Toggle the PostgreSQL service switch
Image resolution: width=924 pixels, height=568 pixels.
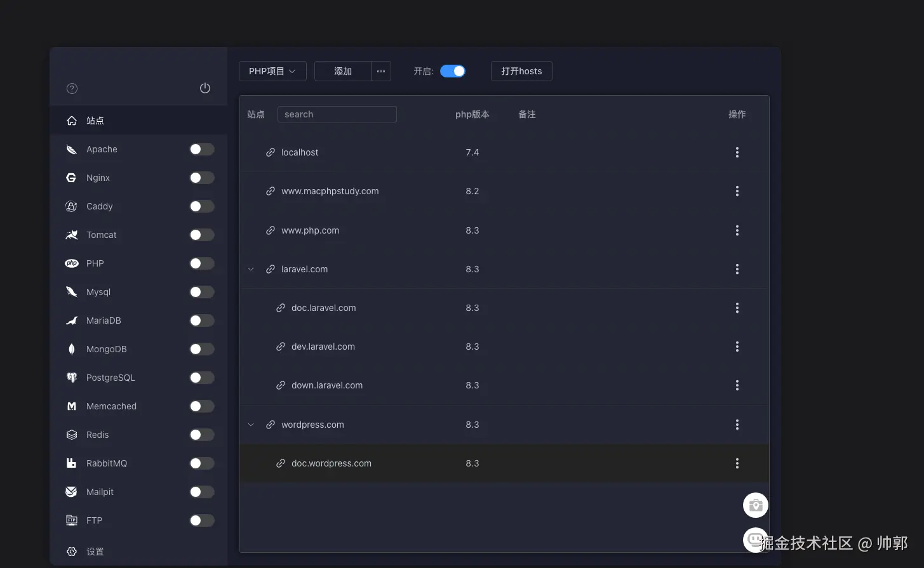[x=202, y=378]
